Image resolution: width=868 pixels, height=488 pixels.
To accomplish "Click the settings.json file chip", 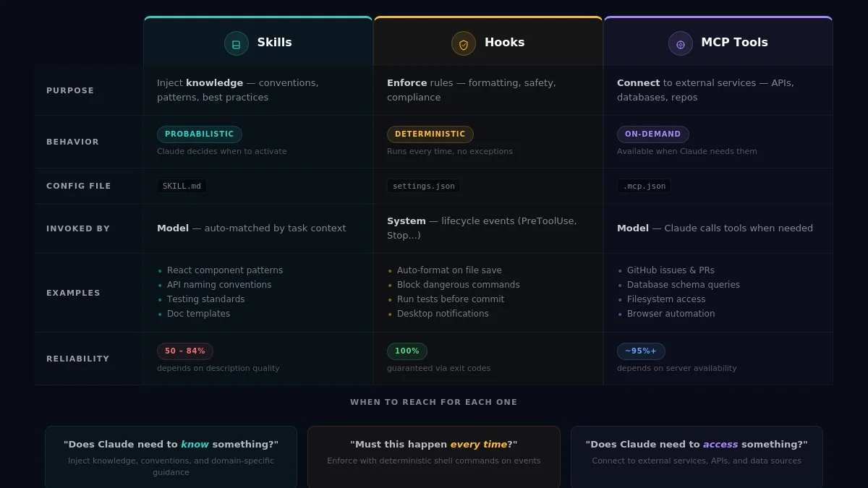I will click(x=424, y=186).
